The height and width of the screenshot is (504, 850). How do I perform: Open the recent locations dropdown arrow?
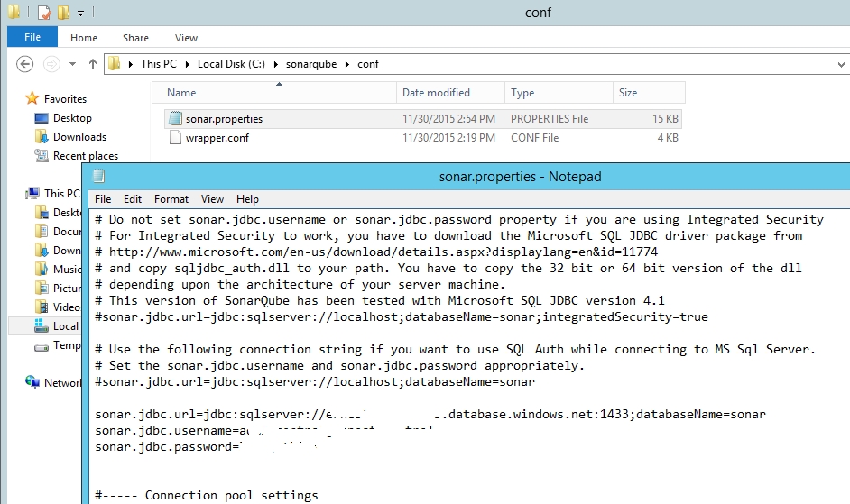[73, 64]
